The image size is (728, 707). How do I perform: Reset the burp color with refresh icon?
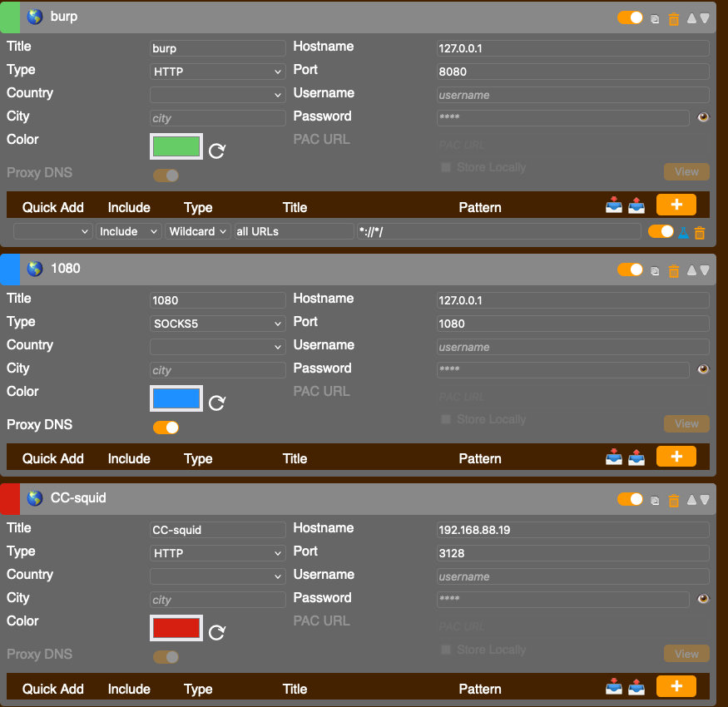coord(216,151)
